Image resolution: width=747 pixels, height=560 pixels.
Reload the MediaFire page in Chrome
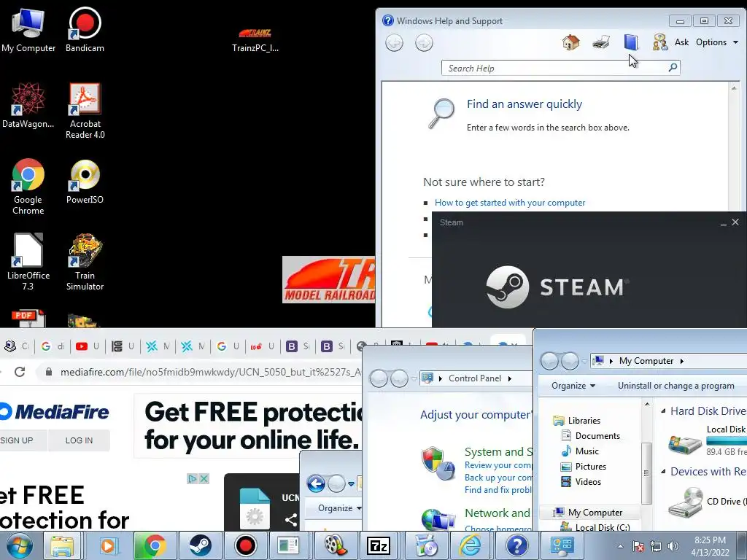tap(20, 372)
